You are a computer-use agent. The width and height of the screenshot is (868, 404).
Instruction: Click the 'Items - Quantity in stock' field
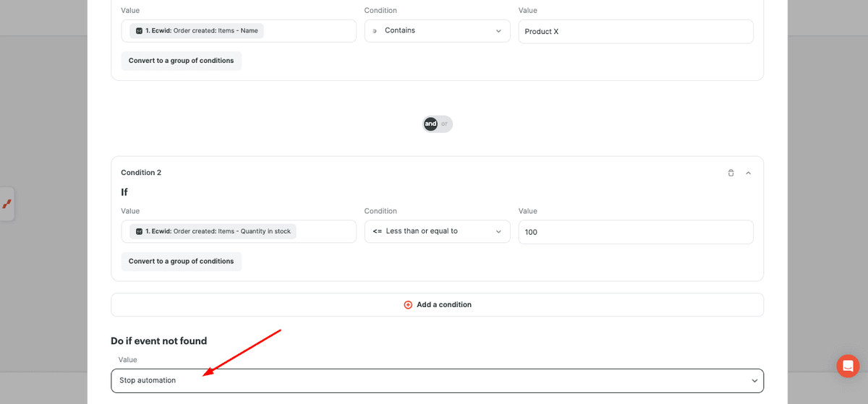click(239, 231)
